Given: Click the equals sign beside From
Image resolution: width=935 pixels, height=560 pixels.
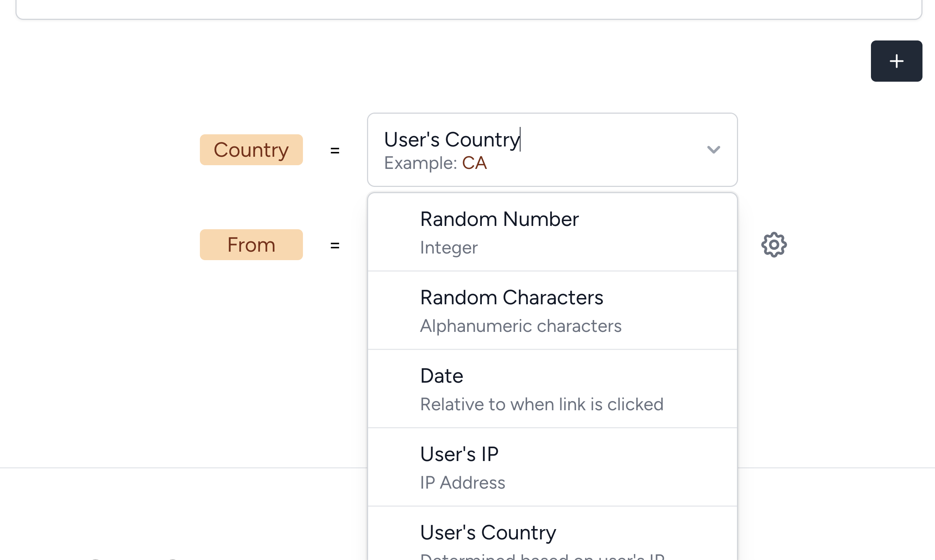Looking at the screenshot, I should [x=335, y=245].
